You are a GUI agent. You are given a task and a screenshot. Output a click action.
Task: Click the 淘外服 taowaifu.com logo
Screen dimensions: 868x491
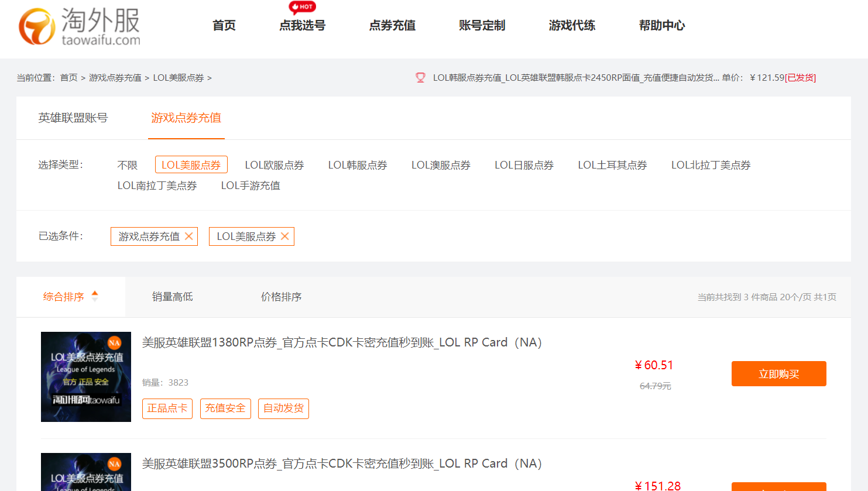tap(80, 26)
